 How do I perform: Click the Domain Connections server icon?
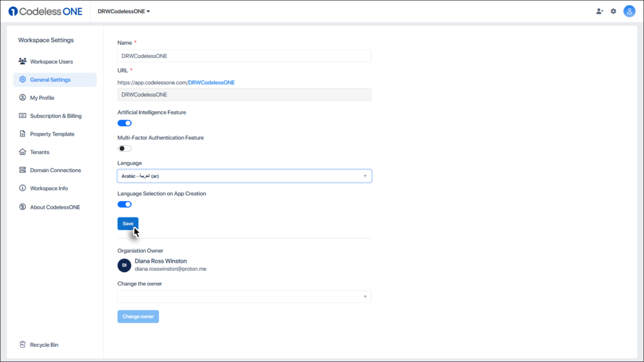(23, 170)
